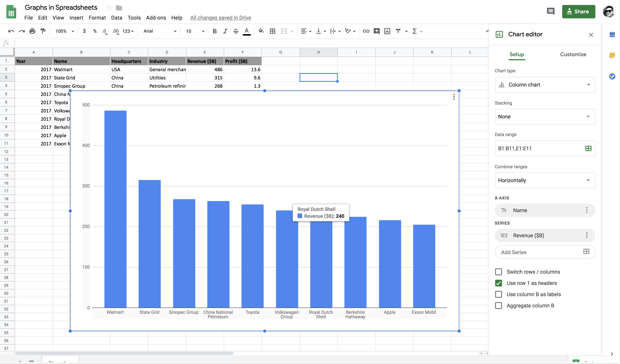This screenshot has height=364, width=620.
Task: Open the Add-ons menu
Action: point(156,18)
